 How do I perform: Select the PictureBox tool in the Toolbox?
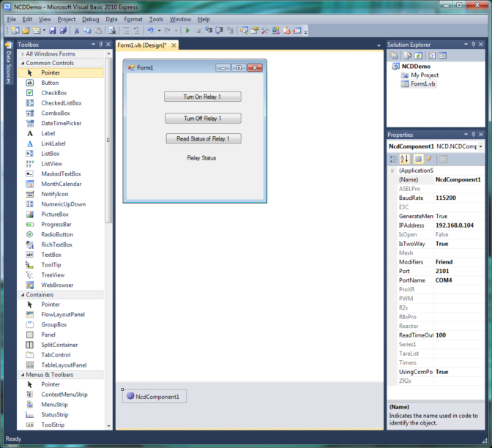(x=55, y=214)
